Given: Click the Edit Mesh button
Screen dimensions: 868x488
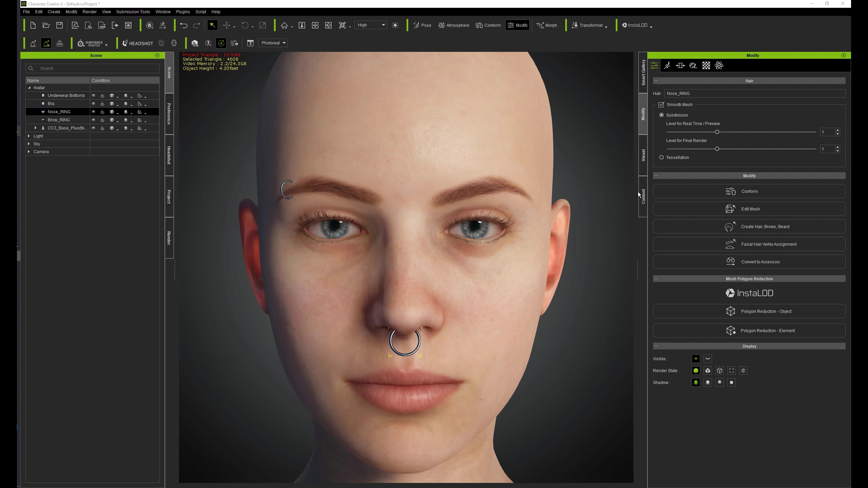Looking at the screenshot, I should click(x=749, y=209).
